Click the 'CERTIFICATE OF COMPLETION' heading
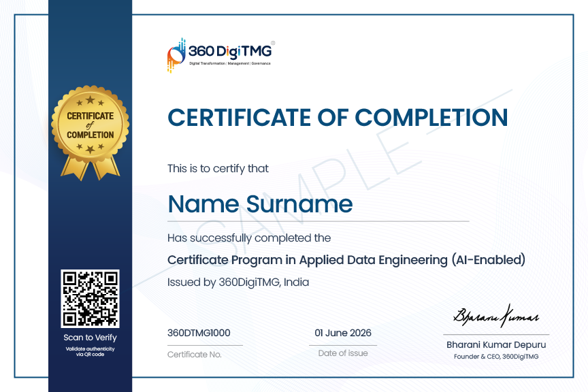The image size is (588, 392). tap(338, 118)
